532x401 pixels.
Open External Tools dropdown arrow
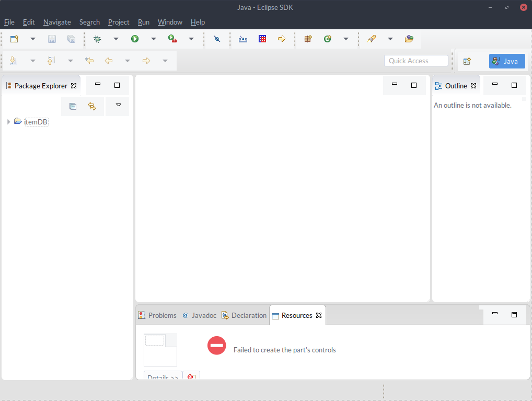(191, 39)
